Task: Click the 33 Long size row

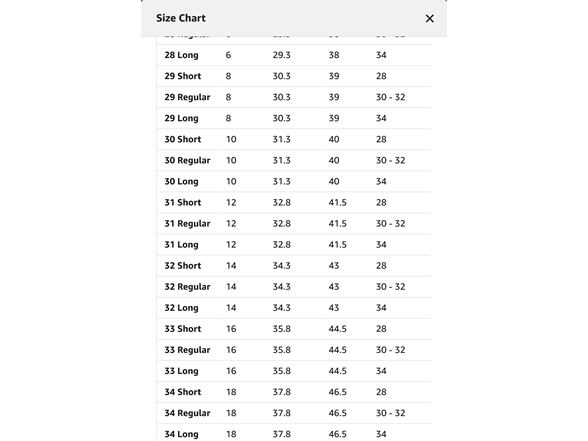Action: [x=294, y=371]
